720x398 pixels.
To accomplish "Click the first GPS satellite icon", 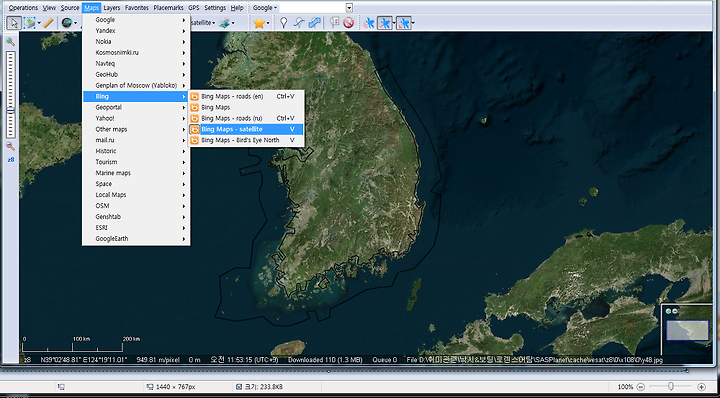I will click(369, 22).
